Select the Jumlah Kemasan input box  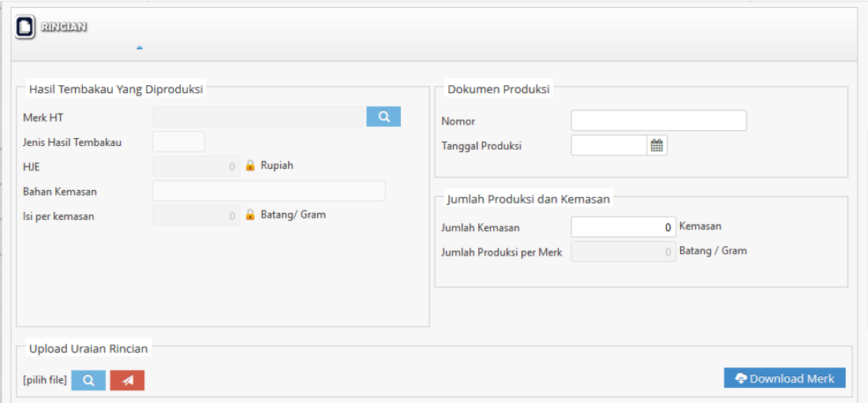(623, 227)
